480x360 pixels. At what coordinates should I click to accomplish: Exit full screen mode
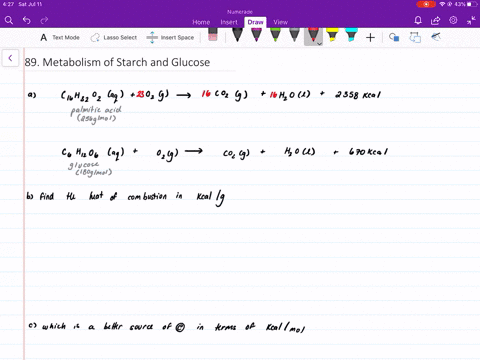click(x=471, y=21)
